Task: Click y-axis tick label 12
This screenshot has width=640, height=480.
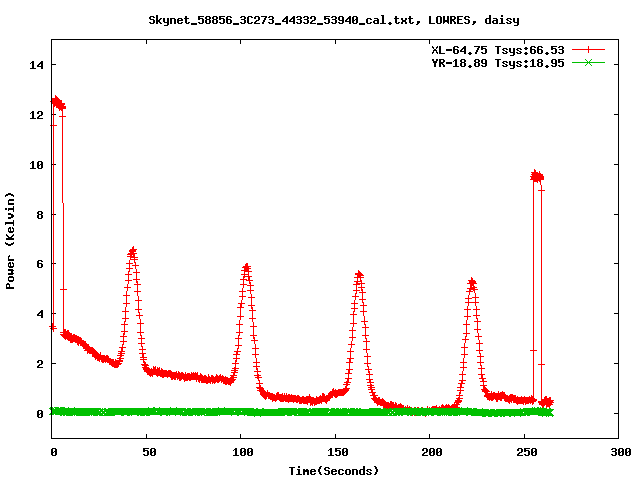Action: (36, 115)
